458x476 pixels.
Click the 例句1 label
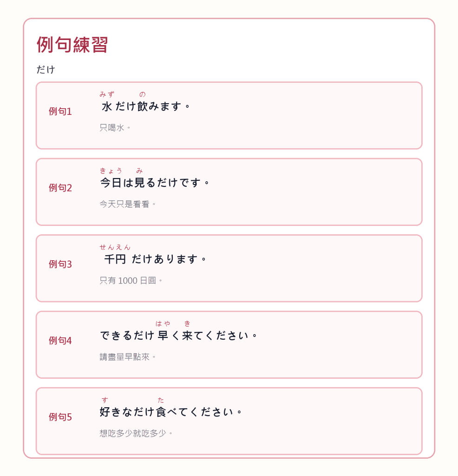60,112
